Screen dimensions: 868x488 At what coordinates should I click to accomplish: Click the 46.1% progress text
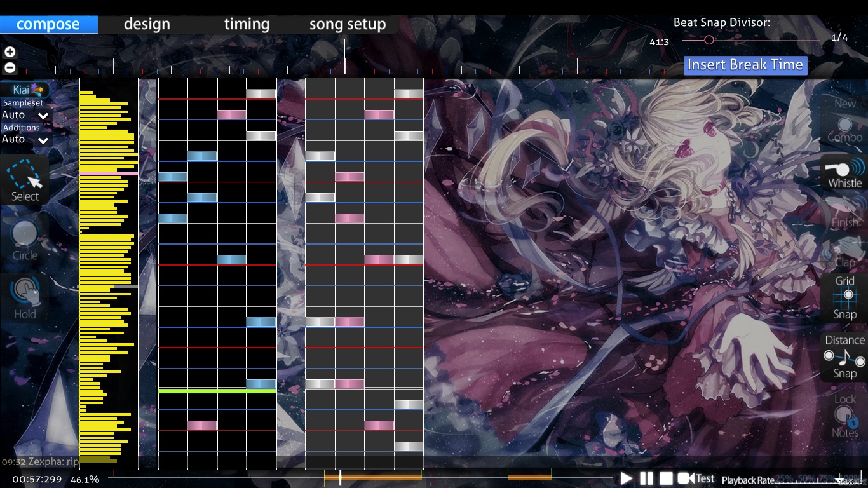85,480
